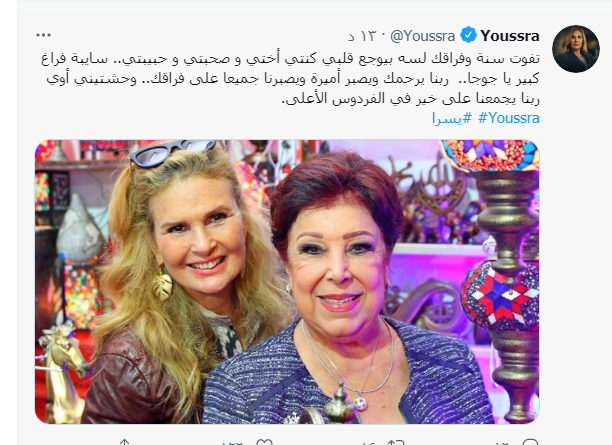This screenshot has height=445, width=612.
Task: Open the Youssra display name profile
Action: [510, 36]
